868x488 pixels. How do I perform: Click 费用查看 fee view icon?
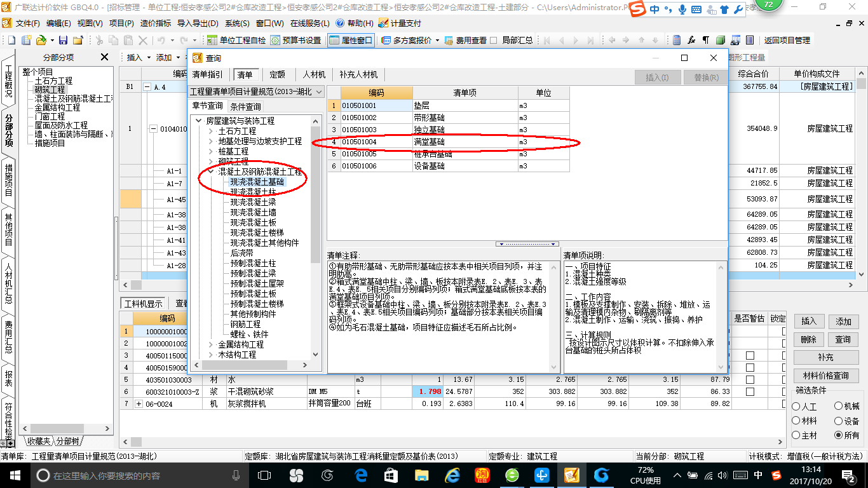coord(449,40)
